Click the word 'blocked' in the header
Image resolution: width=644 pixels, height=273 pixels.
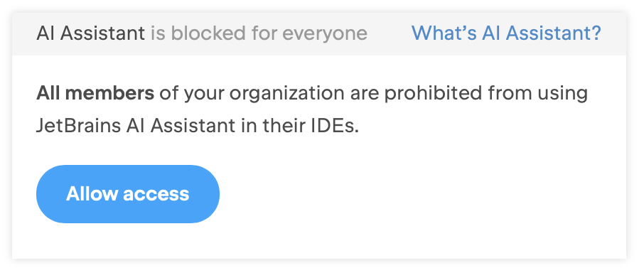click(209, 33)
